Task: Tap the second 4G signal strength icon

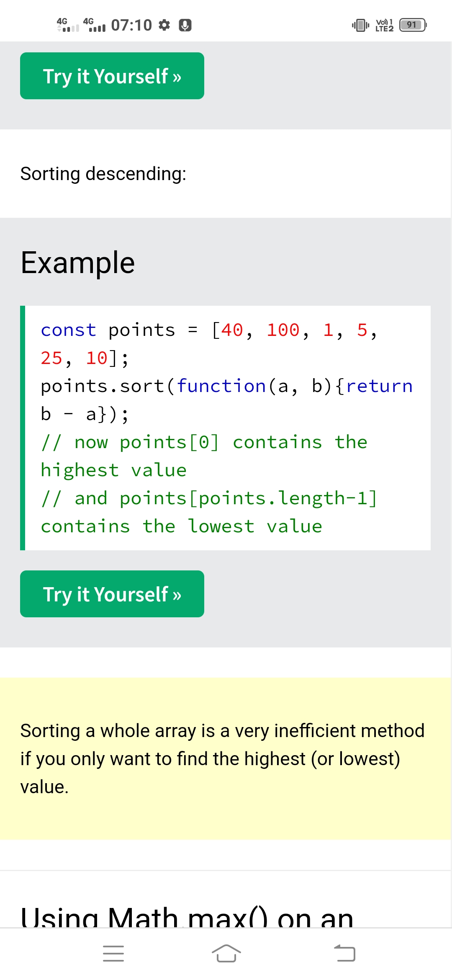Action: [94, 25]
